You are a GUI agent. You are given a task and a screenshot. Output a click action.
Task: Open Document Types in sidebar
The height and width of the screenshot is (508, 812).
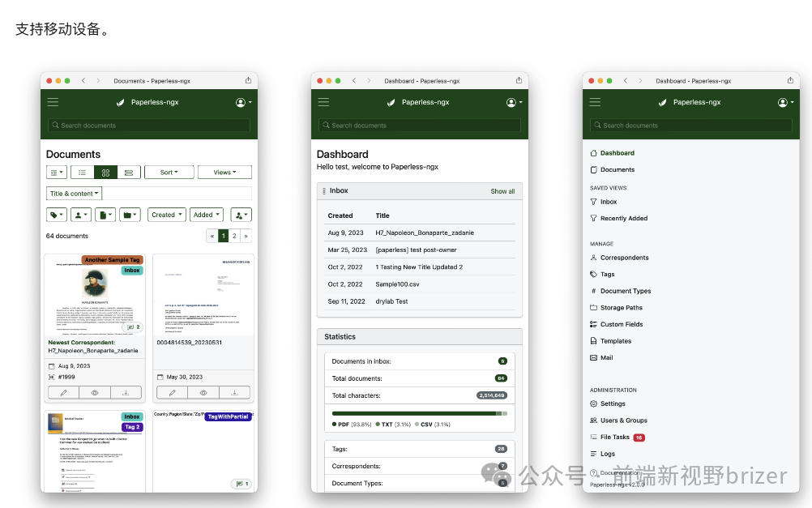621,291
